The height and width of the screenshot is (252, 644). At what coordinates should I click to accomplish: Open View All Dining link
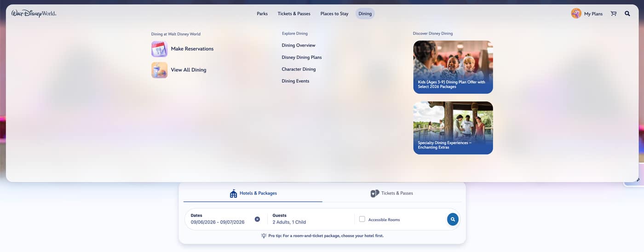[x=189, y=70]
